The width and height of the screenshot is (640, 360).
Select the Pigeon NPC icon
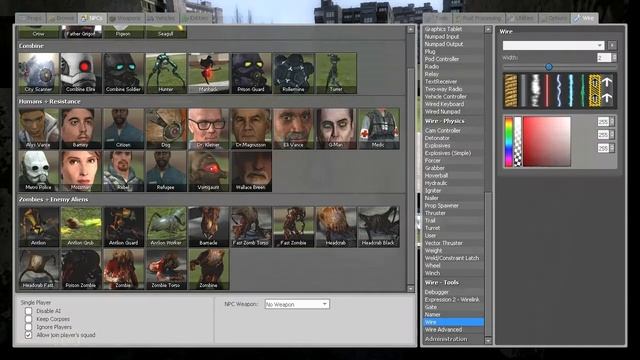pyautogui.click(x=123, y=32)
